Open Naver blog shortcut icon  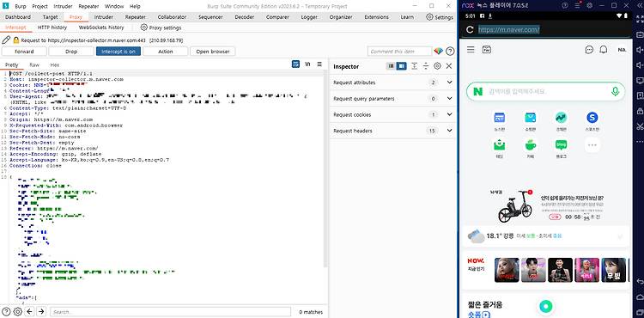[561, 144]
